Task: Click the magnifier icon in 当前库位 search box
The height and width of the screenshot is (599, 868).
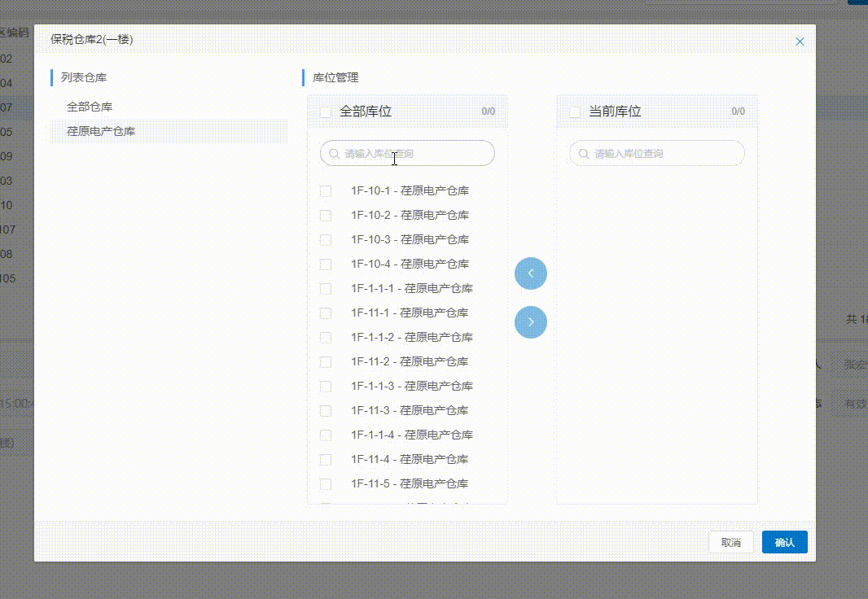Action: (x=583, y=153)
